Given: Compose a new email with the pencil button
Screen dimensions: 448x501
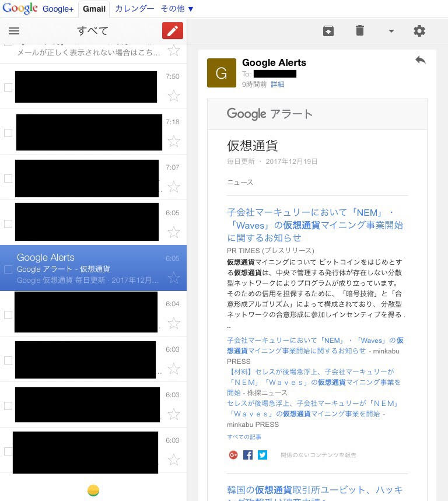Looking at the screenshot, I should (x=173, y=31).
